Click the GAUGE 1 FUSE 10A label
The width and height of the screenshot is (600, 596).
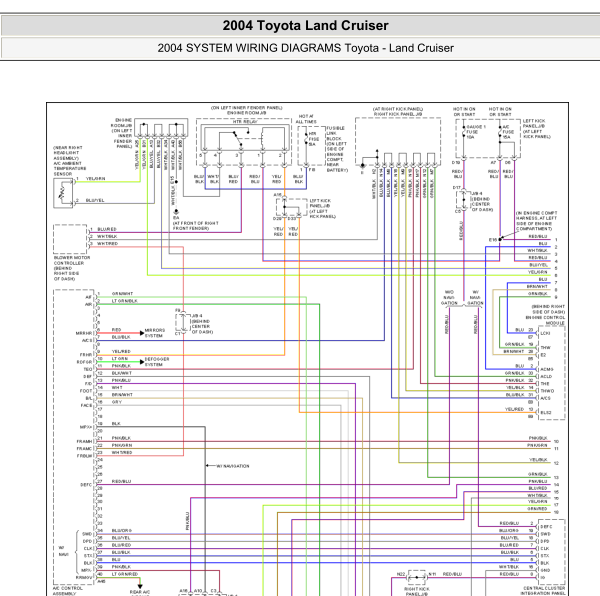(476, 132)
